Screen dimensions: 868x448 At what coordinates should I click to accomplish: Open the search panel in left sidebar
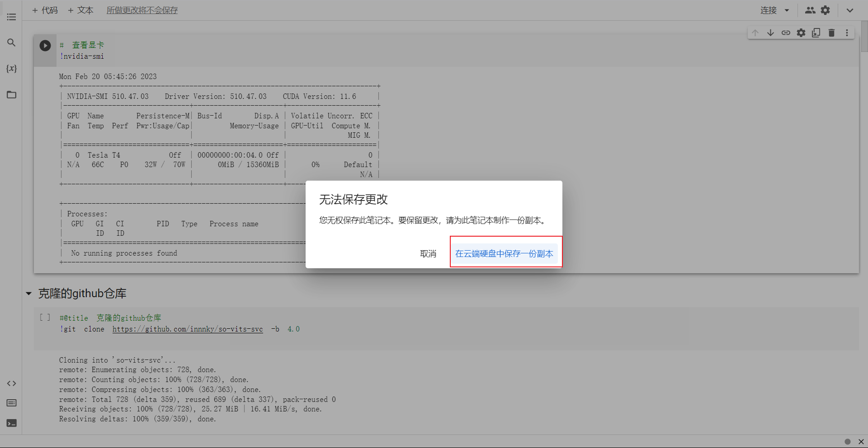tap(11, 42)
